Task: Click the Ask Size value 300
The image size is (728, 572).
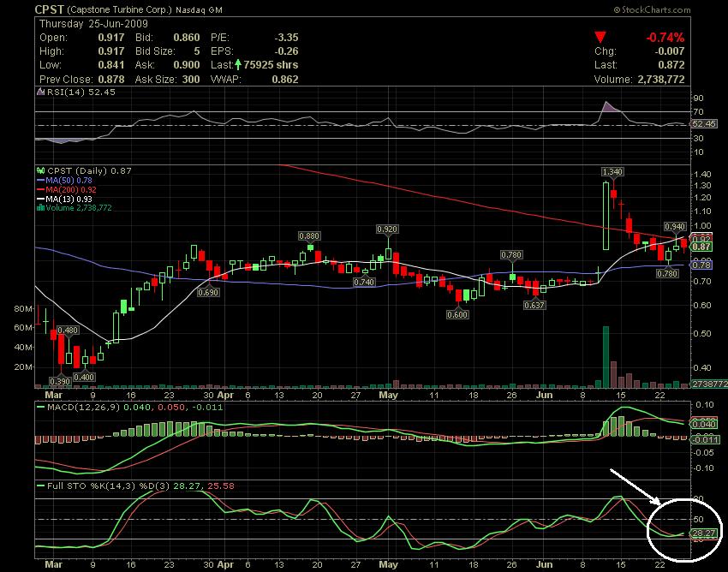Action: click(191, 80)
